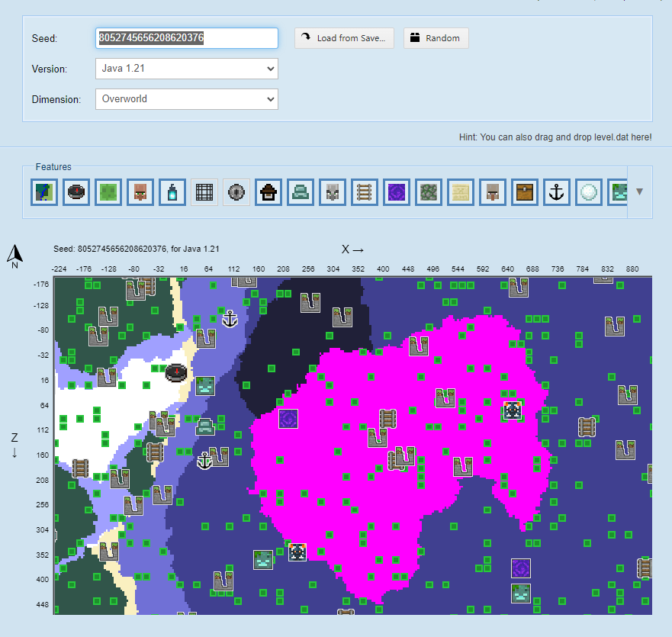This screenshot has height=637, width=672.
Task: Click the ocean ruin marker in the bottom-right ocean
Action: point(521,594)
